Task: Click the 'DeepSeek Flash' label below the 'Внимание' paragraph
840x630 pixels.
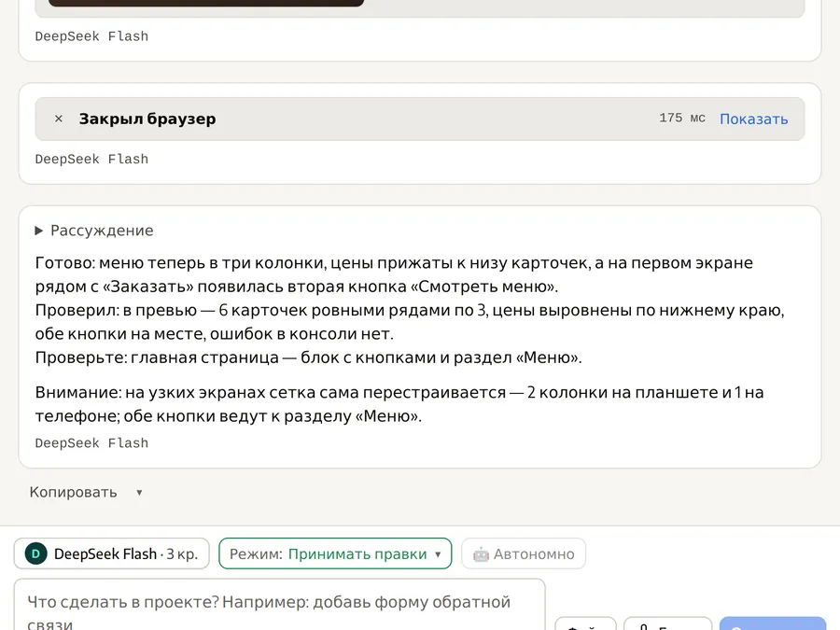Action: [x=91, y=443]
